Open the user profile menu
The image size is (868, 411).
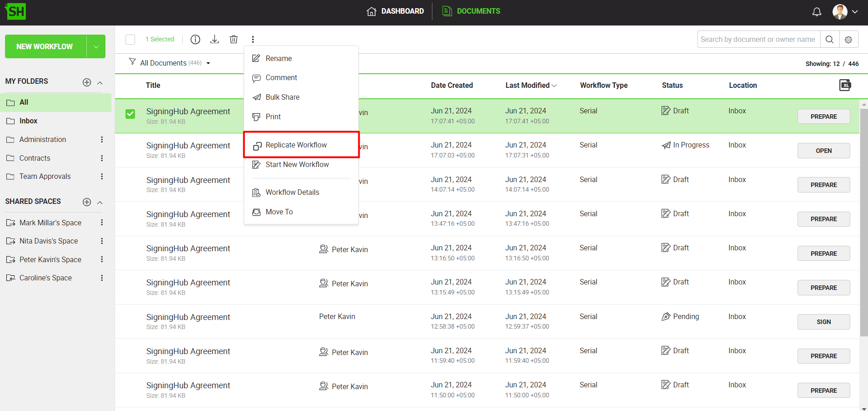point(845,12)
